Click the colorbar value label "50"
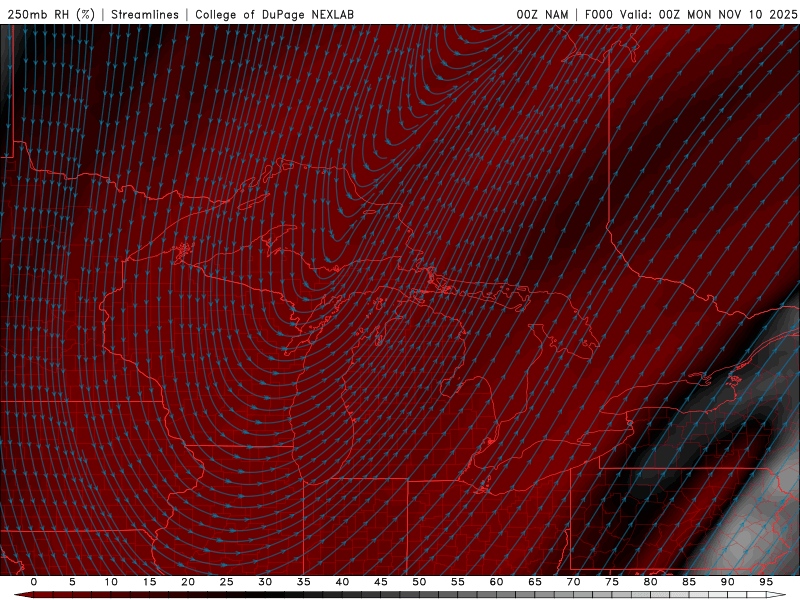 (419, 582)
